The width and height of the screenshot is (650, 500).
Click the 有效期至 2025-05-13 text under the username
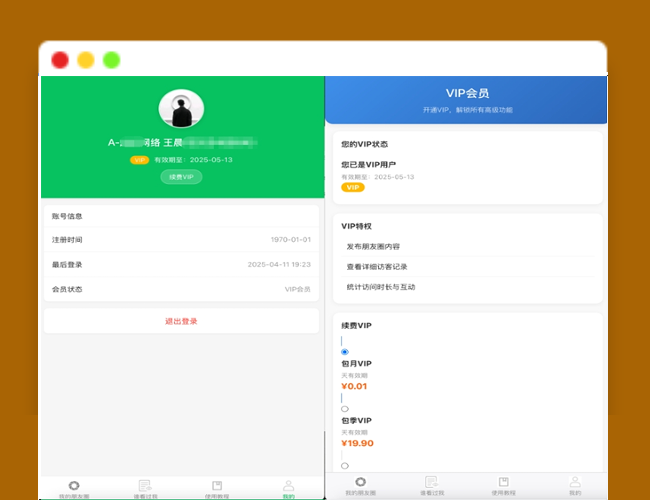click(x=193, y=160)
